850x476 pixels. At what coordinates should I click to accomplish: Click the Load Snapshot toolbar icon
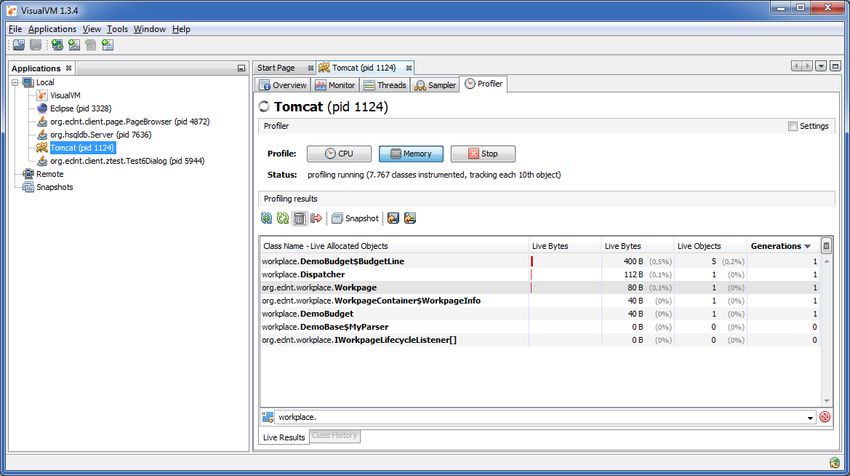click(19, 45)
